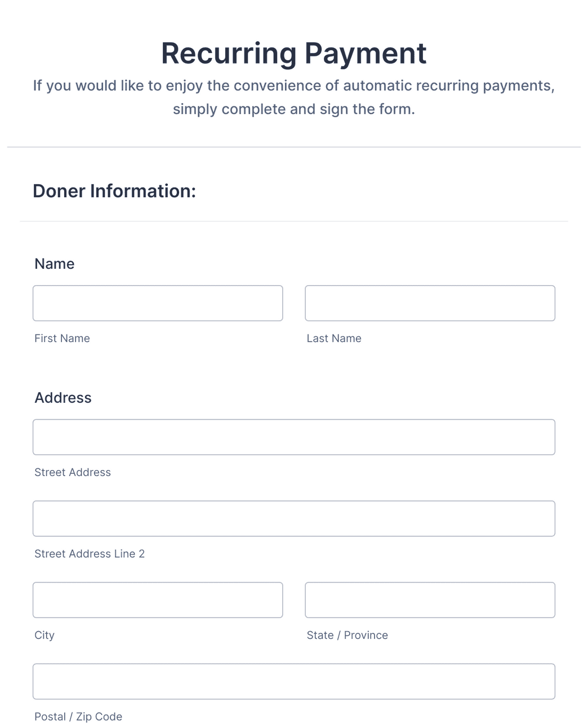Click the City sublabel text

click(x=44, y=635)
